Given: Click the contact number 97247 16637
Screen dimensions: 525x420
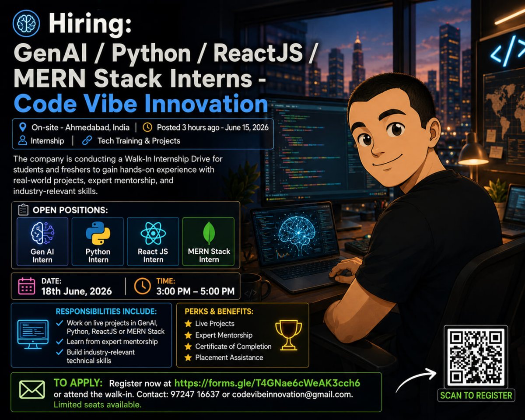Looking at the screenshot, I should [194, 395].
